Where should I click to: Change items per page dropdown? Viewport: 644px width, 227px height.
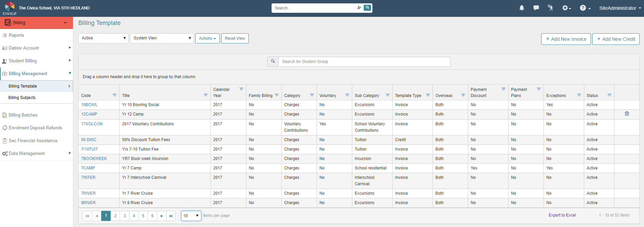(x=191, y=216)
